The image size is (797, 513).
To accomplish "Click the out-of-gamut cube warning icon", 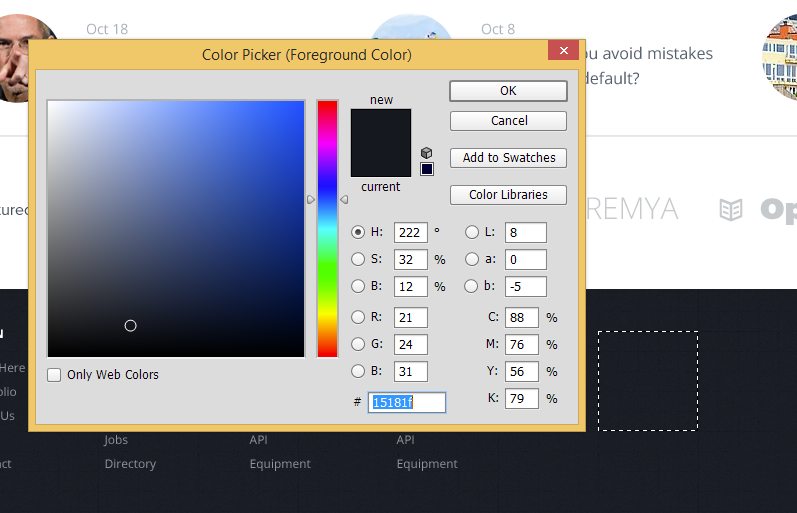I will click(x=426, y=153).
